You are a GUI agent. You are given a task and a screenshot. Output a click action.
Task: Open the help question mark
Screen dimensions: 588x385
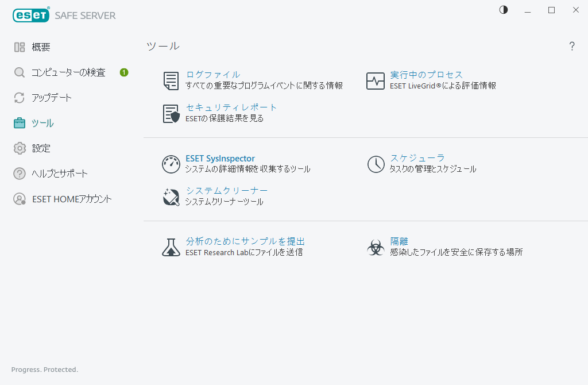pyautogui.click(x=572, y=47)
